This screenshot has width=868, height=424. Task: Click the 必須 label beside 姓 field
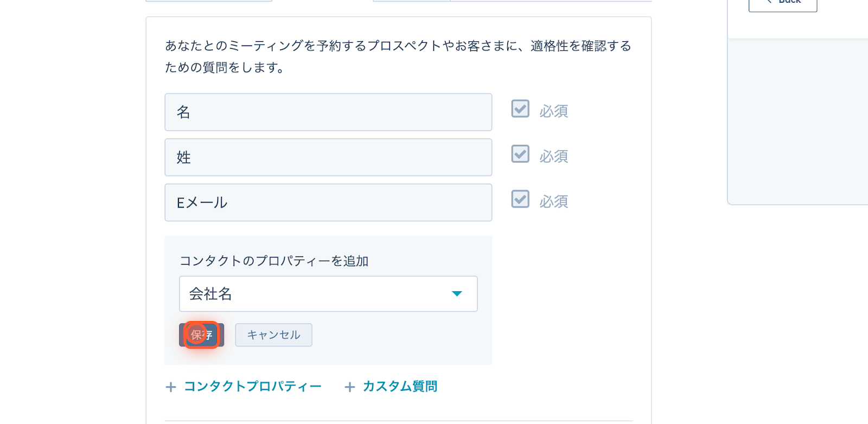[x=554, y=157]
